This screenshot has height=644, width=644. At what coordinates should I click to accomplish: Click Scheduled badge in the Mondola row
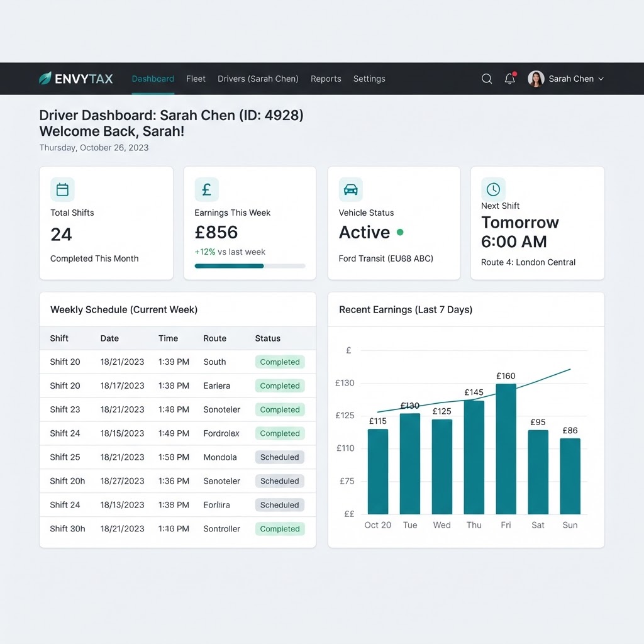pos(280,457)
